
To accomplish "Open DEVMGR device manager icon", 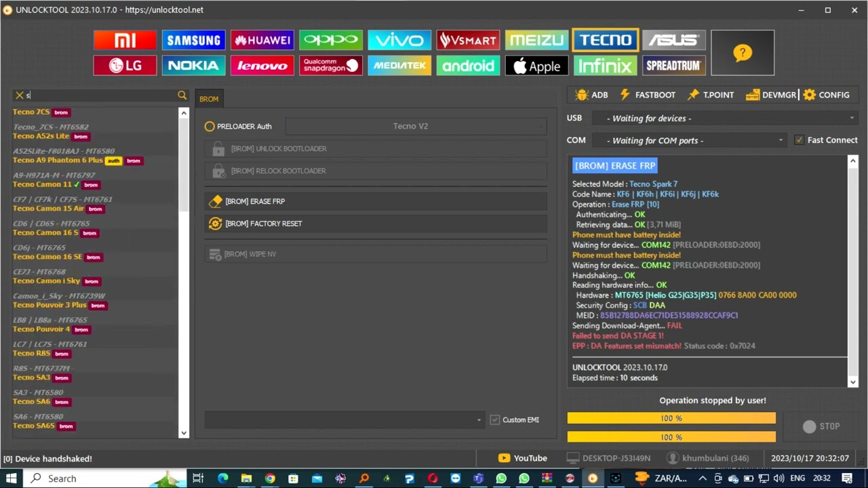I will tap(752, 95).
